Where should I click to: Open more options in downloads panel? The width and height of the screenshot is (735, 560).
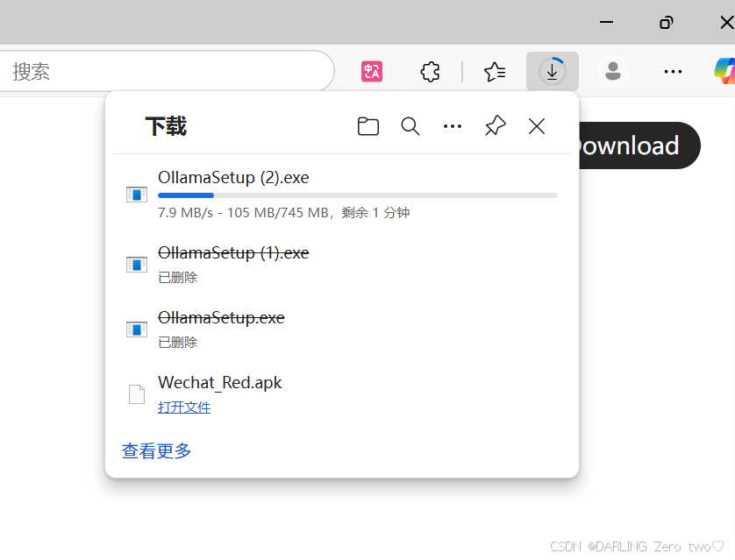point(453,126)
